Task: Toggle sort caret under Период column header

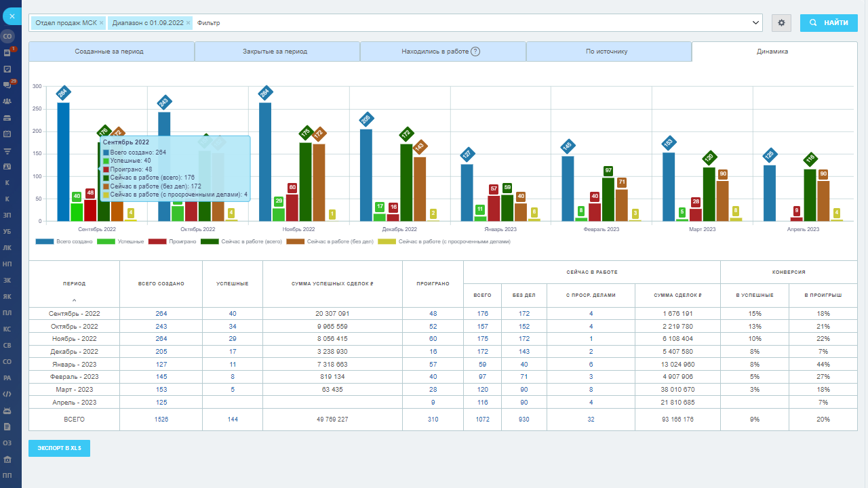Action: pyautogui.click(x=74, y=300)
